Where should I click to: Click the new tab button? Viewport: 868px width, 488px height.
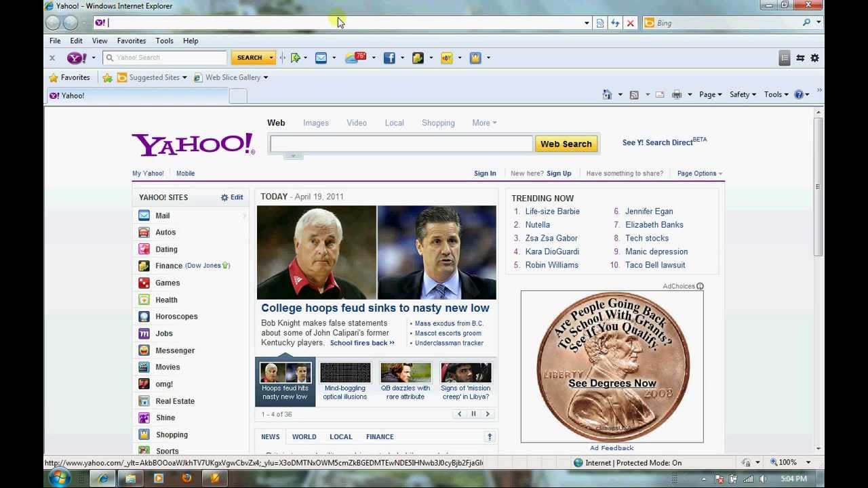[x=238, y=96]
